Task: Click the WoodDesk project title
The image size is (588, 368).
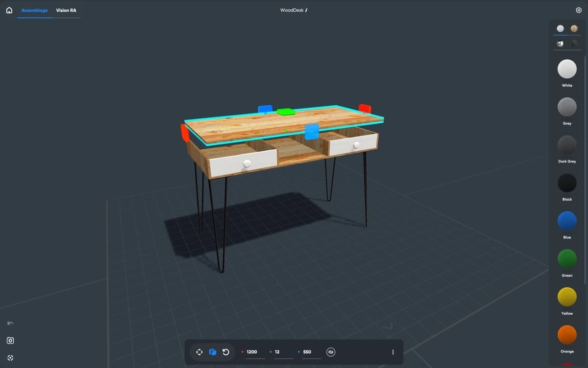Action: 292,10
